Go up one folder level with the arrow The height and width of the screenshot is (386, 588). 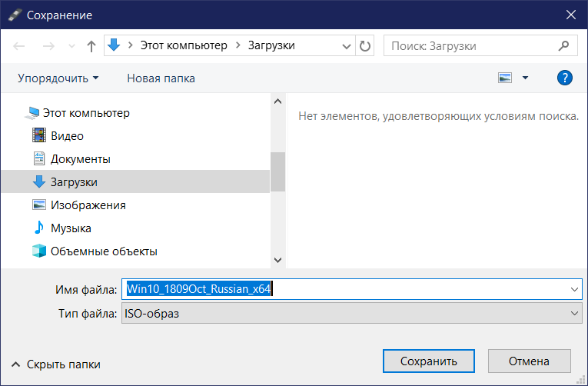click(91, 46)
